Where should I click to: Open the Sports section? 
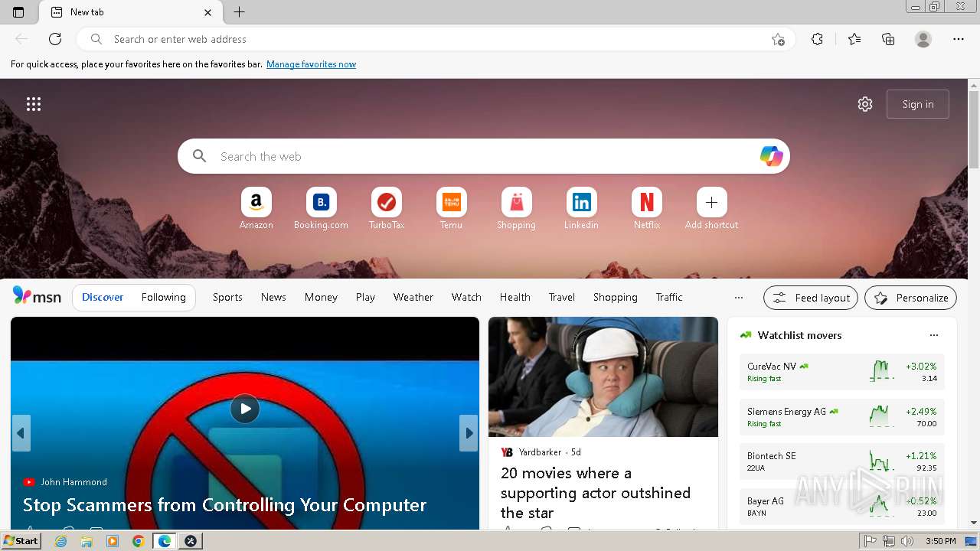pos(227,297)
